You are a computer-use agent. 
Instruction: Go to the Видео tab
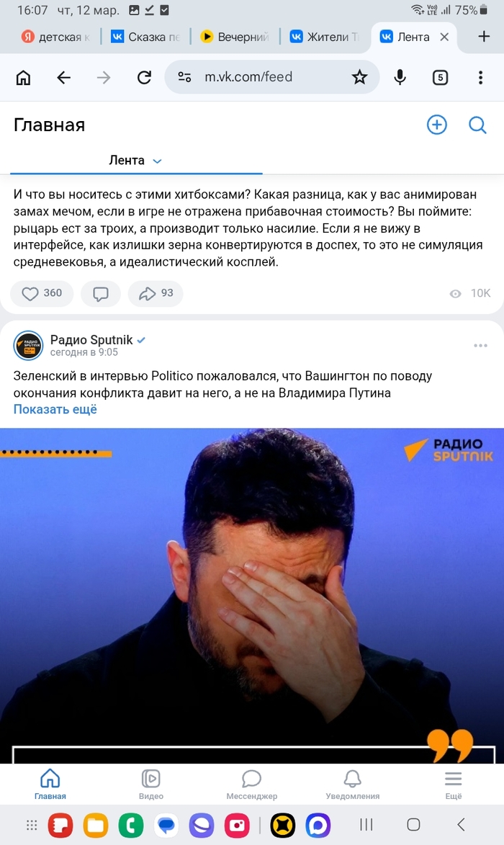click(x=150, y=784)
